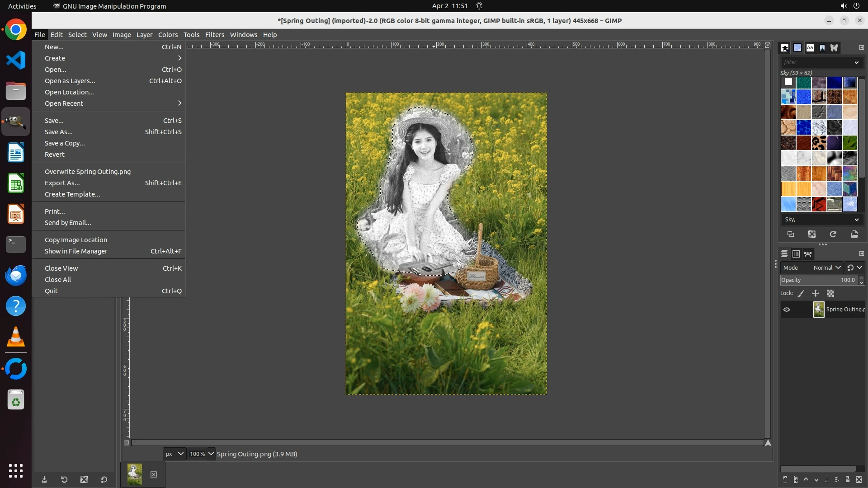Hide the Spring Outing layer eye
The image size is (868, 488).
coord(787,310)
